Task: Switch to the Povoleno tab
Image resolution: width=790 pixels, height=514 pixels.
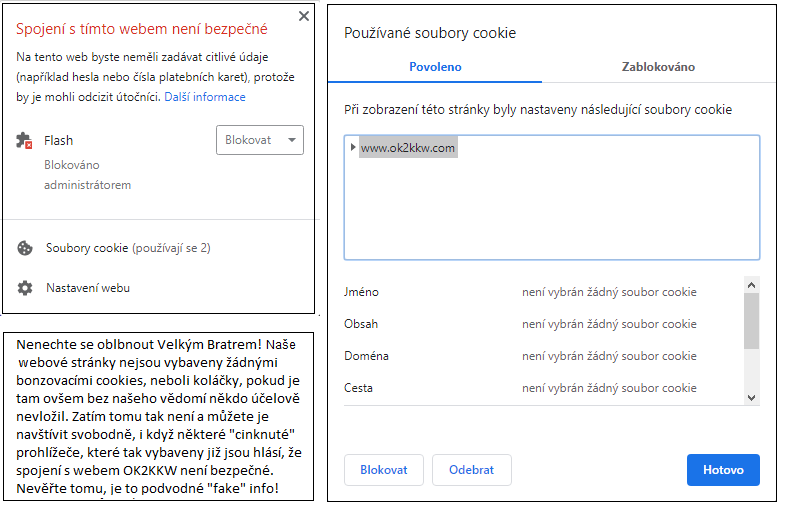Action: [x=435, y=67]
